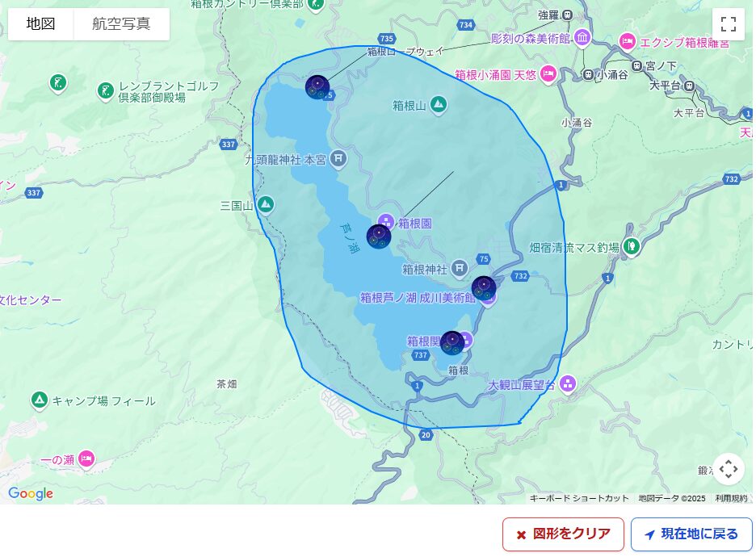This screenshot has width=756, height=557.
Task: Select the キャンプ場 フィール campground icon
Action: (40, 400)
